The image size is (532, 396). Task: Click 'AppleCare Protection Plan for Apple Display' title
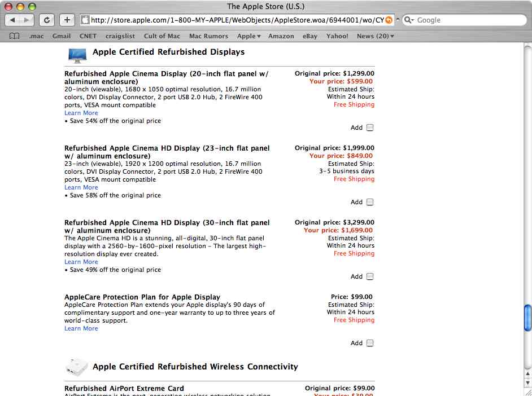[x=142, y=297]
